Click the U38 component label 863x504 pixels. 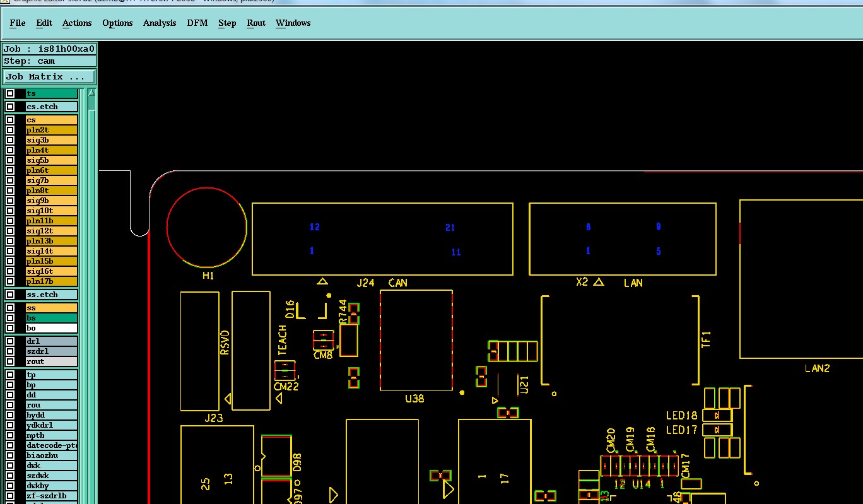(x=414, y=399)
